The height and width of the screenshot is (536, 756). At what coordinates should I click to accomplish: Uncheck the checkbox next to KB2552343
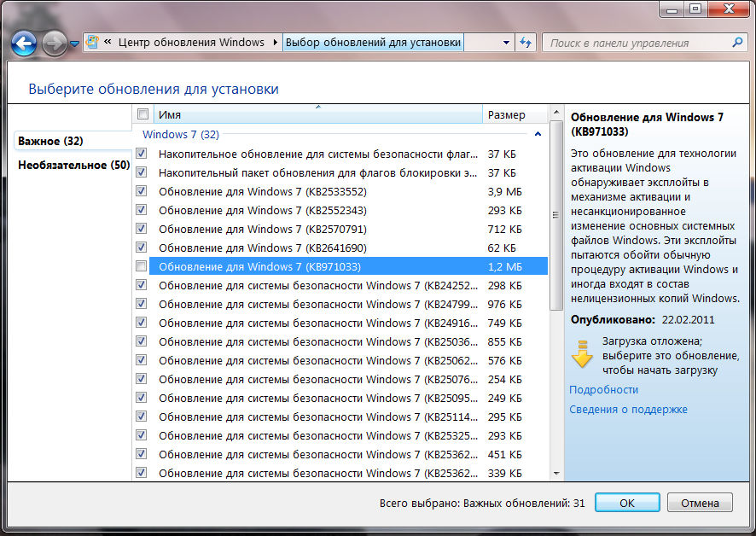pos(142,210)
